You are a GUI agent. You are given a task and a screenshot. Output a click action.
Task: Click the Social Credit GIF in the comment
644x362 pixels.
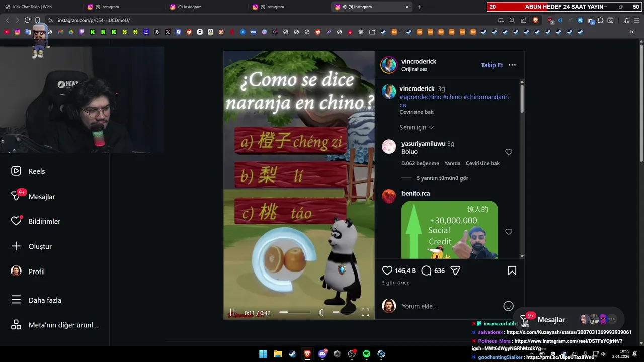(450, 230)
